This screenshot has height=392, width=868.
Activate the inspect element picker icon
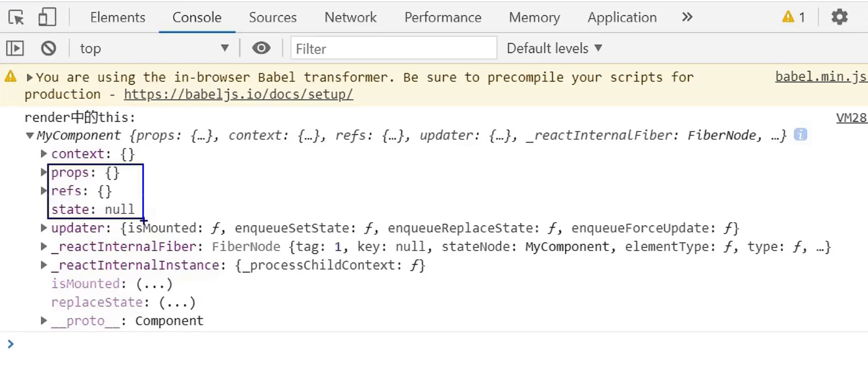(16, 17)
